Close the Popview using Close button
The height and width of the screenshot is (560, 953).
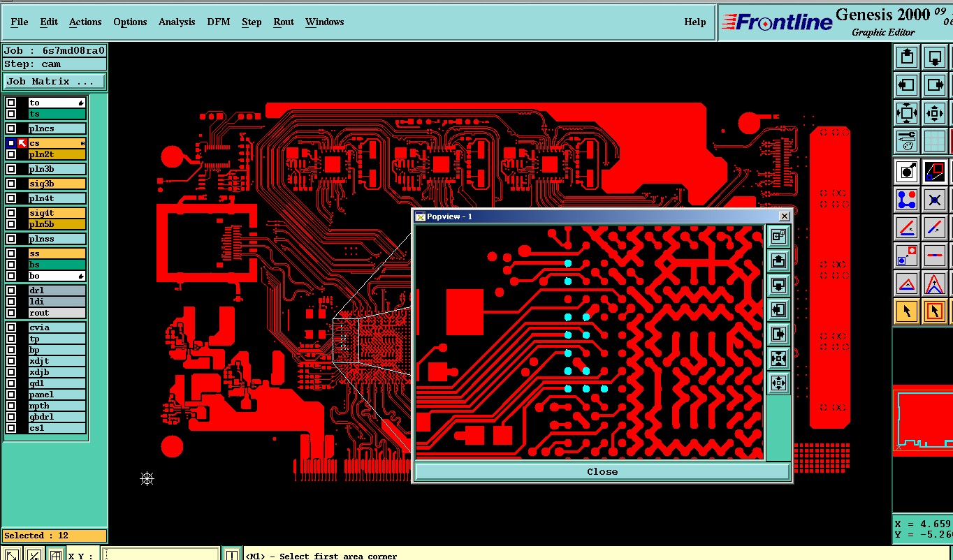602,472
